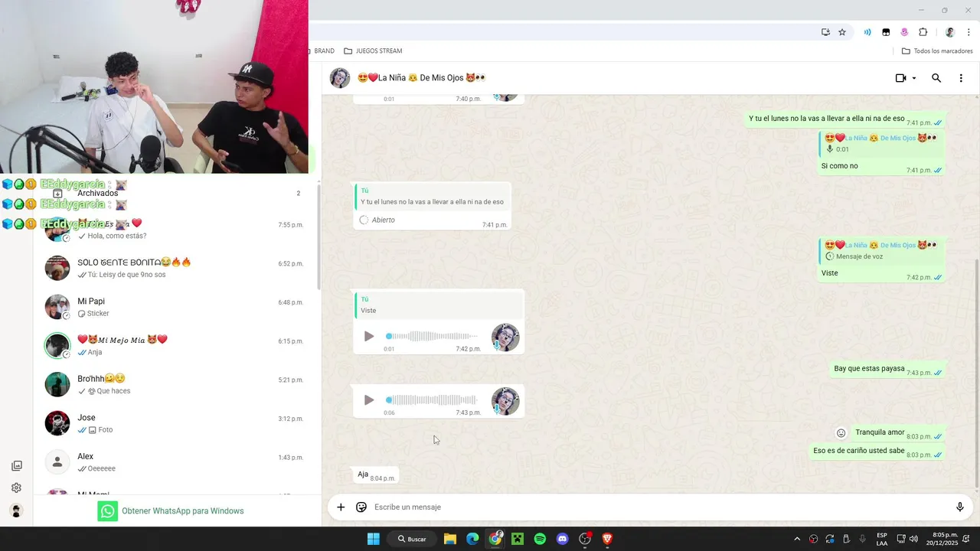980x551 pixels.
Task: Open the SOLO GENTE BONITA group chat
Action: coord(176,269)
